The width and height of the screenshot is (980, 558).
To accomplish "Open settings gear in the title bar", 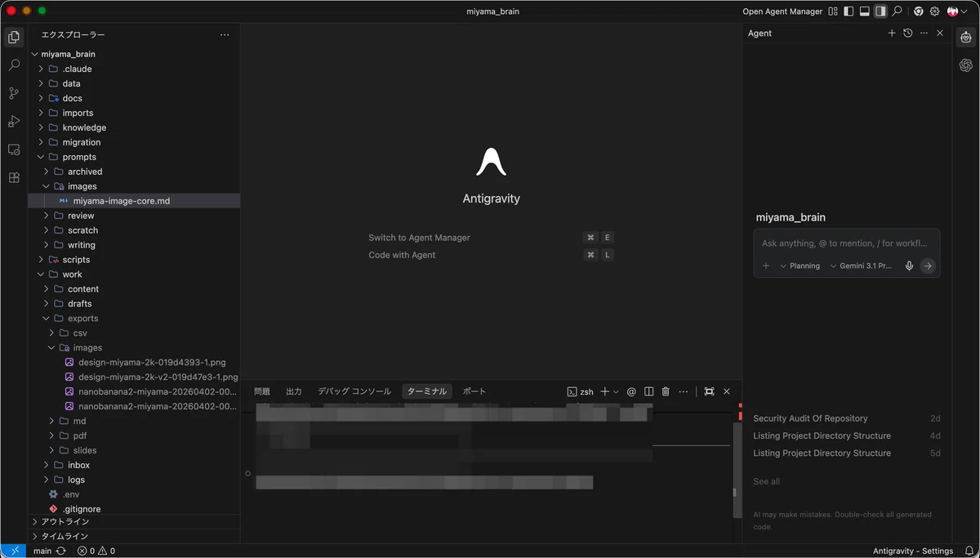I will pyautogui.click(x=934, y=11).
